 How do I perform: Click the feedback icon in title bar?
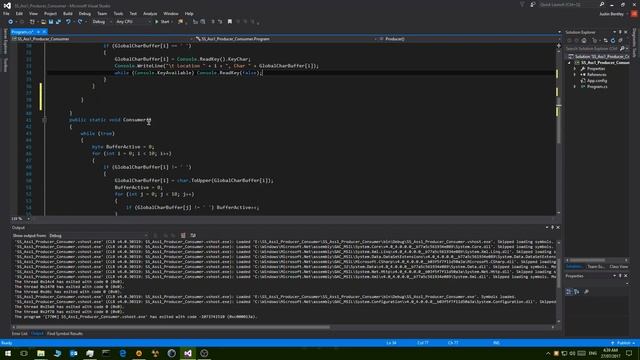tap(533, 4)
